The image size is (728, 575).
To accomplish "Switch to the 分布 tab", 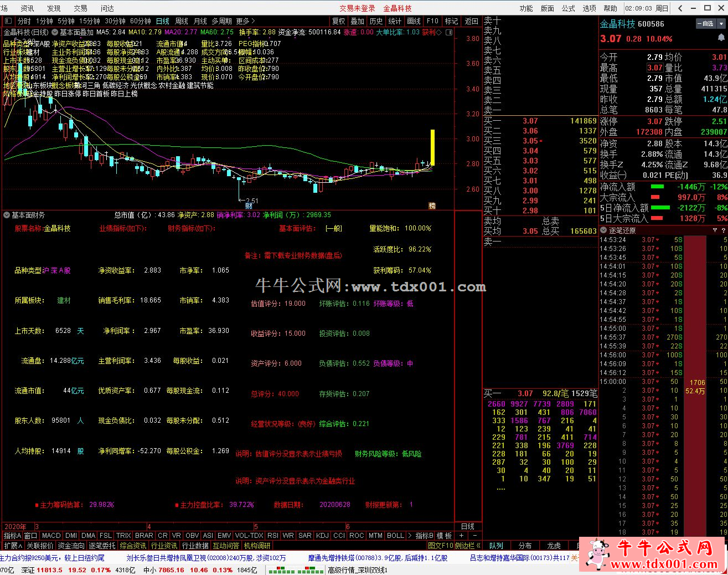I will 525,546.
